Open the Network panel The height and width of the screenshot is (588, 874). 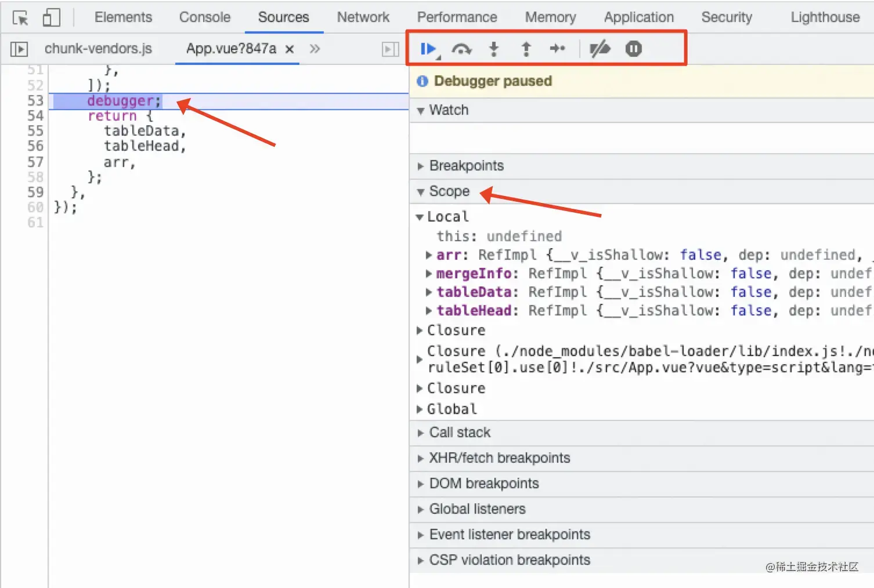[x=363, y=17]
